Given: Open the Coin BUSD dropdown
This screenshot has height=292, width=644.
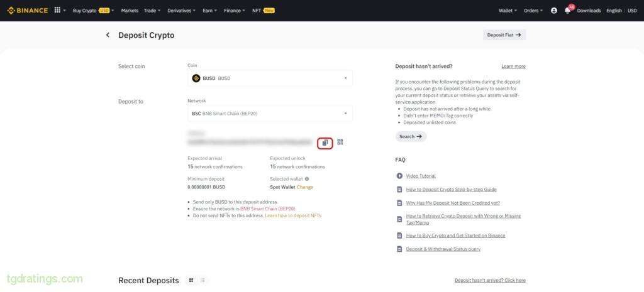Looking at the screenshot, I should 270,78.
